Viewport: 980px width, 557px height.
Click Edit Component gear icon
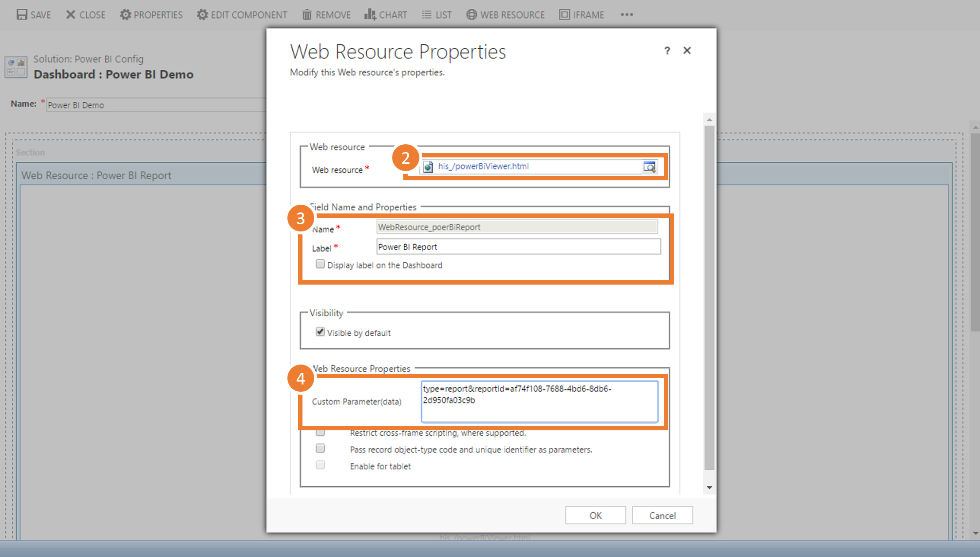pyautogui.click(x=202, y=15)
